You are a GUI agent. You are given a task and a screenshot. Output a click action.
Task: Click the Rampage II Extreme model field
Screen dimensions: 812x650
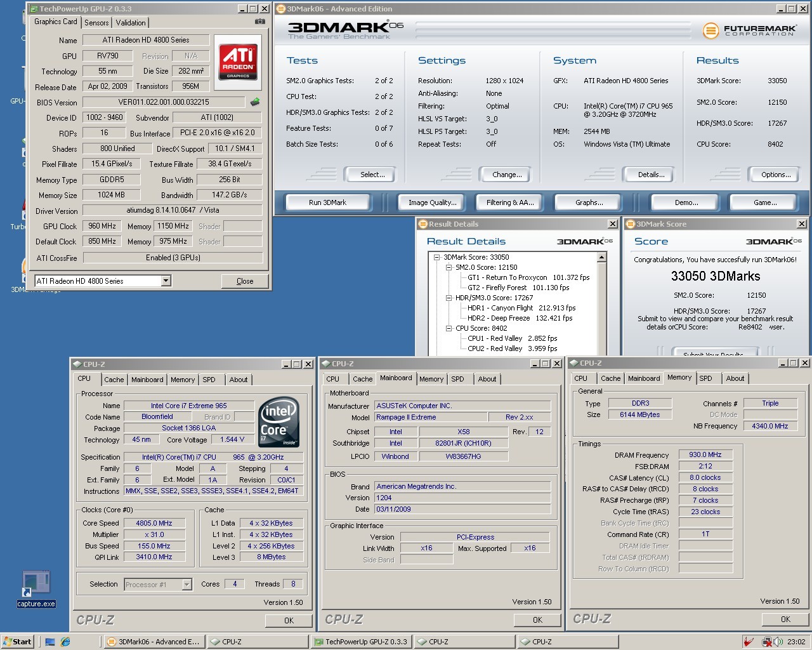pyautogui.click(x=431, y=417)
